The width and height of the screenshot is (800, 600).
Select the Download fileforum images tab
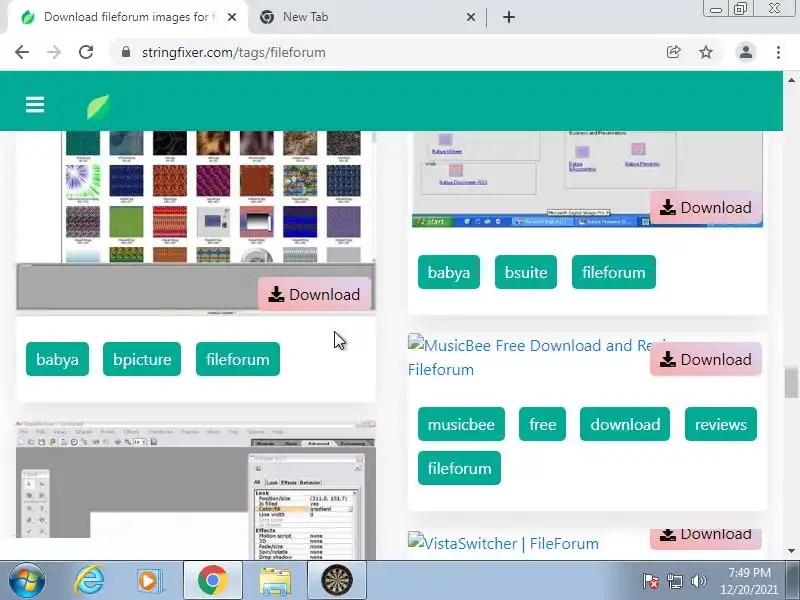(x=128, y=17)
